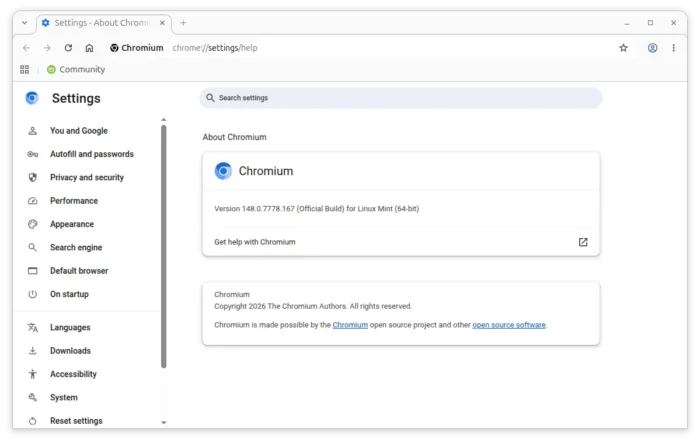
Task: Click the Chromium site info chip
Action: coord(137,48)
